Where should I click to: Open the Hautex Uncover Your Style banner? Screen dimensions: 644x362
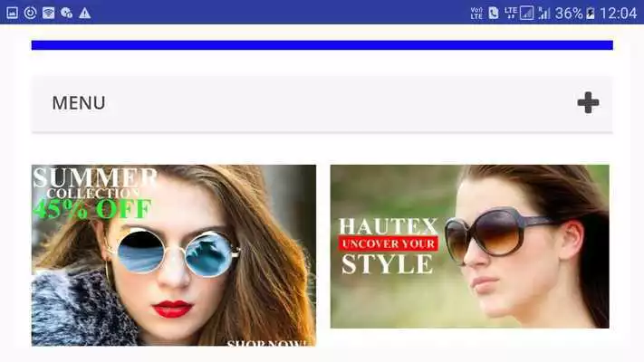[469, 246]
